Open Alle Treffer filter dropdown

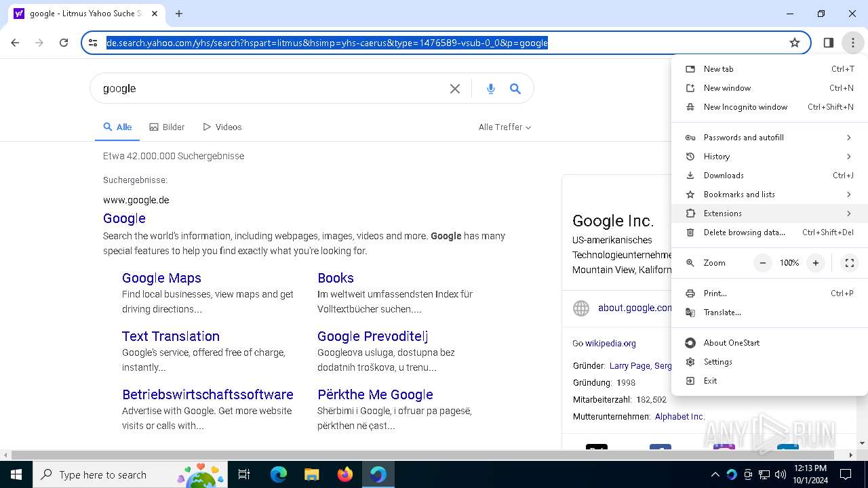[x=505, y=127]
